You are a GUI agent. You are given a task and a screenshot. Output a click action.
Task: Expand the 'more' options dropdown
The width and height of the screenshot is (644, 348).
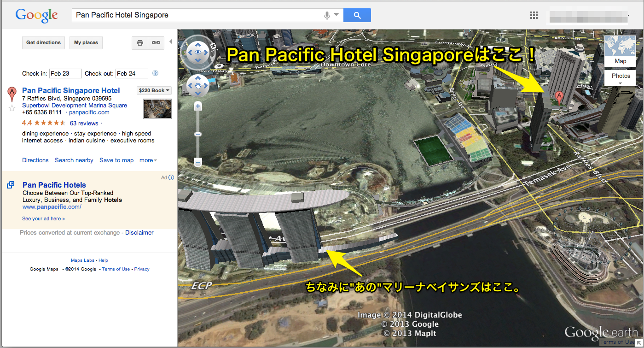(x=148, y=160)
